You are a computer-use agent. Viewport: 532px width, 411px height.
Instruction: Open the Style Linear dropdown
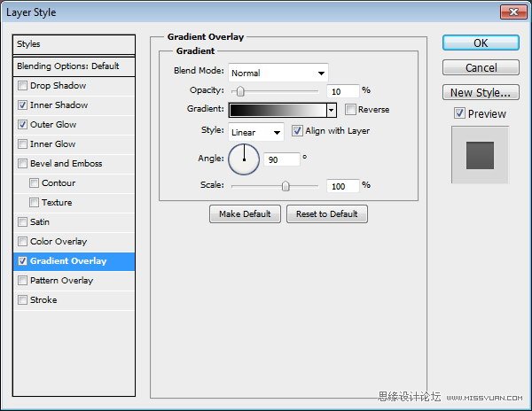[x=256, y=132]
